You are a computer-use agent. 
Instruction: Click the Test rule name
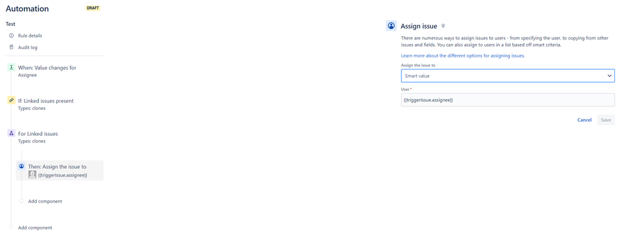pos(11,25)
